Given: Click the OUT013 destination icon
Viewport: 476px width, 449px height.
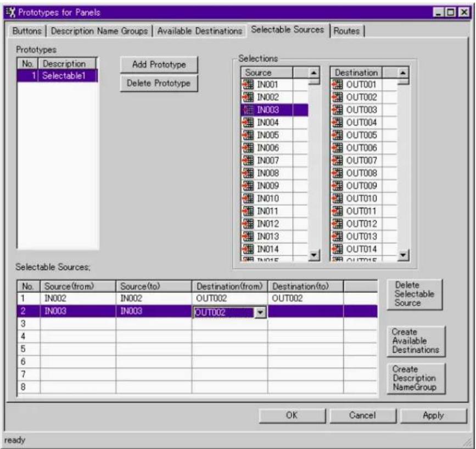Looking at the screenshot, I should click(337, 236).
